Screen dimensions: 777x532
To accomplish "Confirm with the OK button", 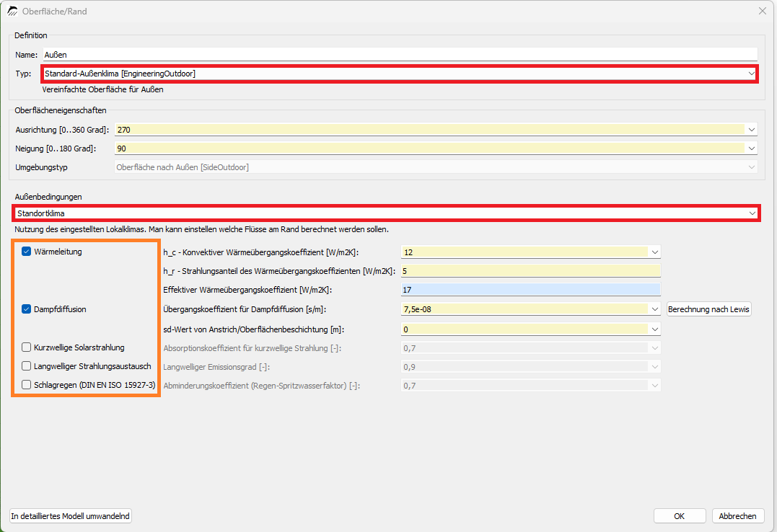I will [x=680, y=516].
